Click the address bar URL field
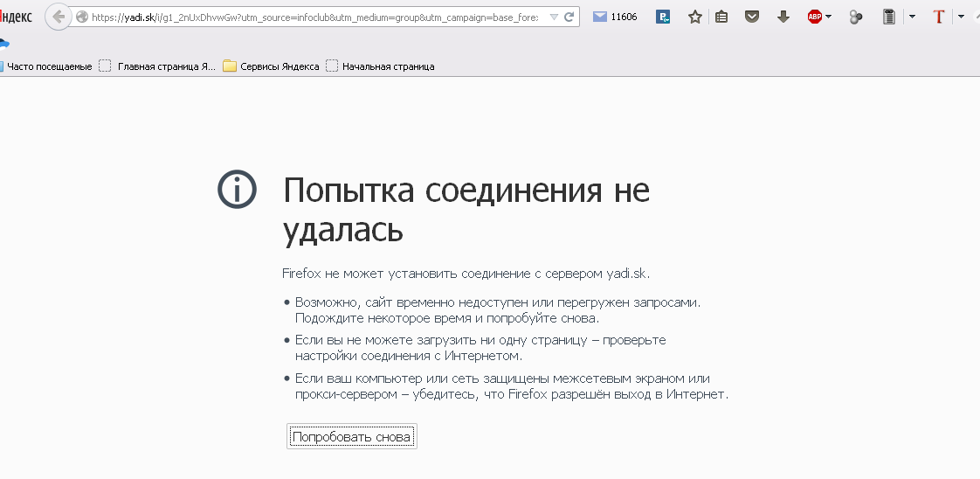 click(x=315, y=17)
